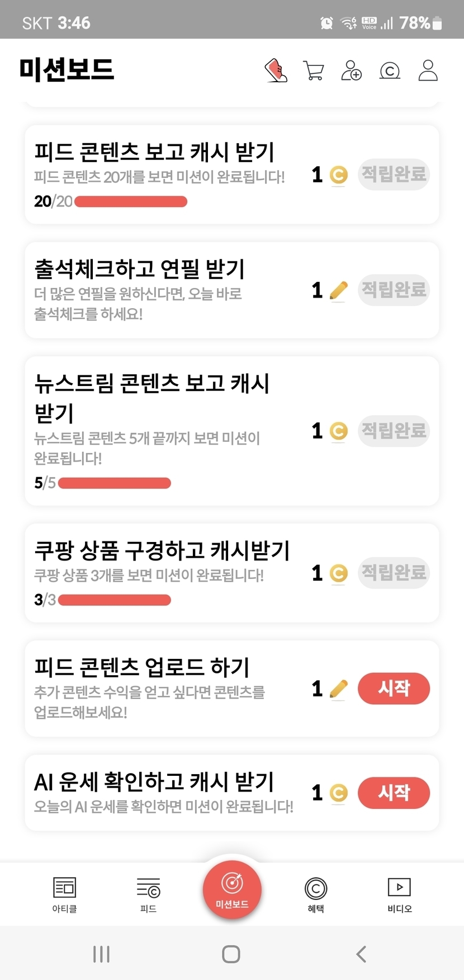
Task: Open the 혜택 tab
Action: pos(316,894)
